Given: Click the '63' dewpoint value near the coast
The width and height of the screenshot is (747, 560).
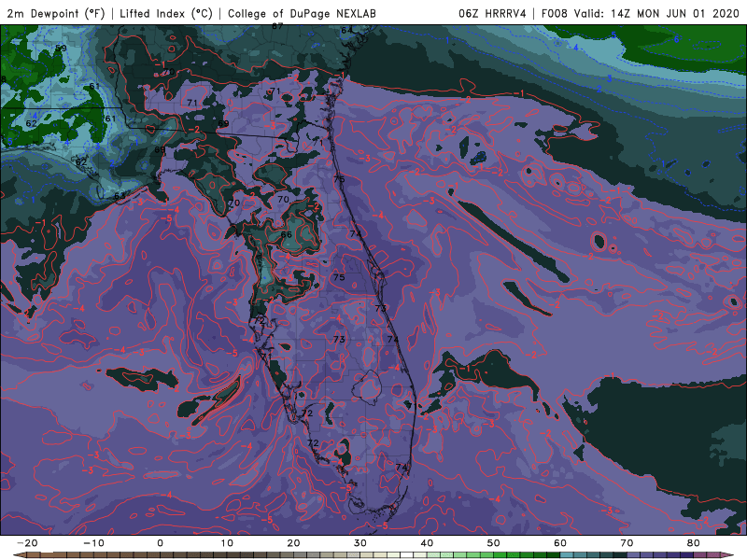Looking at the screenshot, I should coord(120,196).
